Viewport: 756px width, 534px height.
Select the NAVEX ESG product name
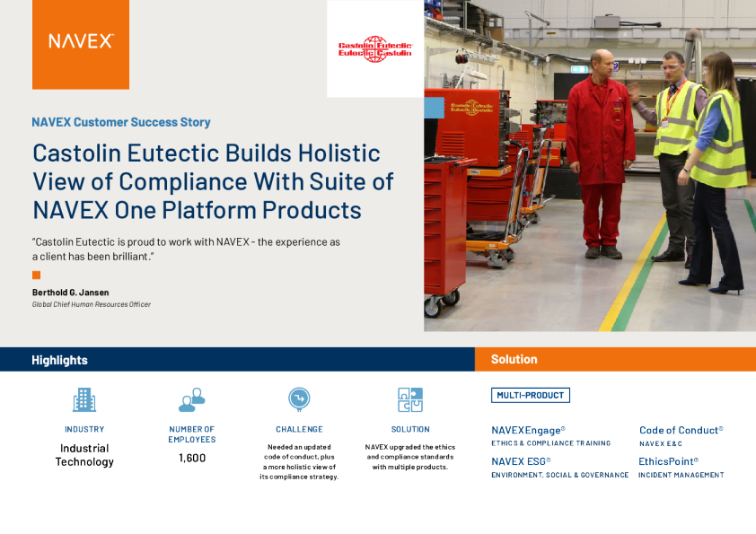pos(521,461)
